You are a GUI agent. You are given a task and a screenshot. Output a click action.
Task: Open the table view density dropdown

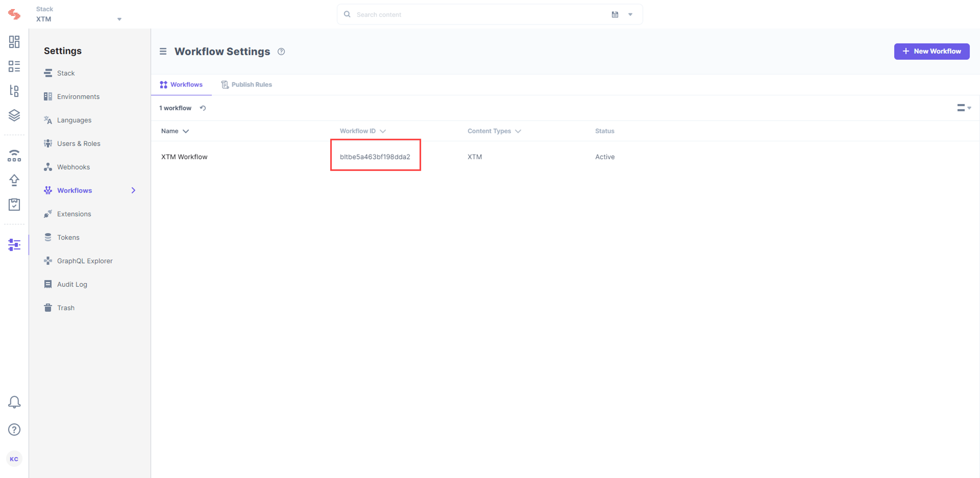click(x=964, y=108)
